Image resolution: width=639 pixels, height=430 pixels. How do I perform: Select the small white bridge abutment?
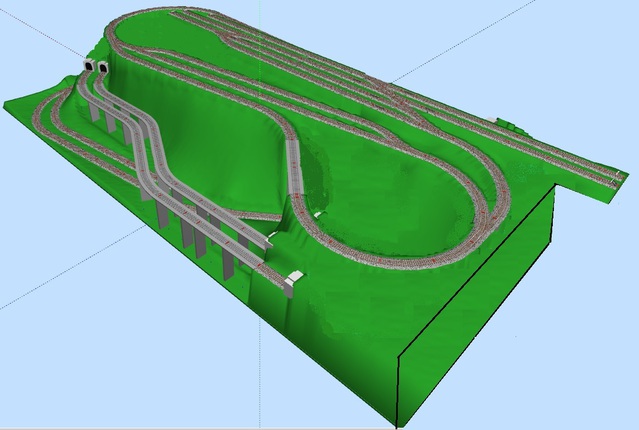[295, 281]
